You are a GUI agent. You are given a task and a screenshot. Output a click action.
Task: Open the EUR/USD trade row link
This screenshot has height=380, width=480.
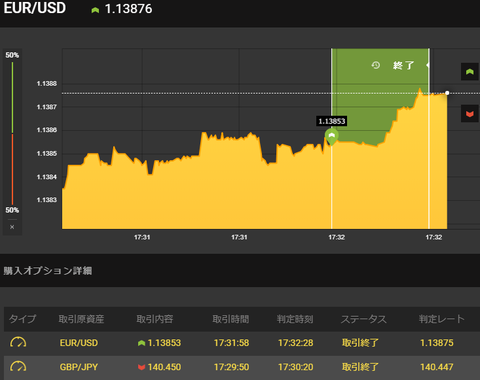pyautogui.click(x=79, y=343)
